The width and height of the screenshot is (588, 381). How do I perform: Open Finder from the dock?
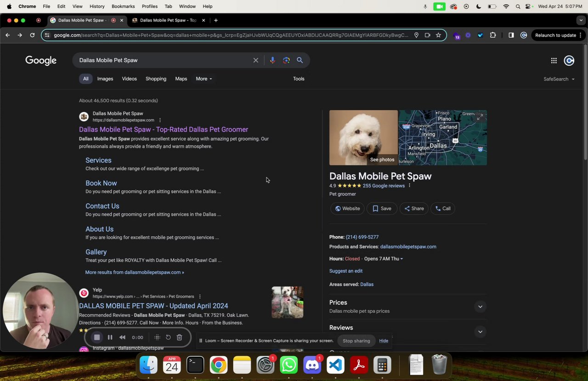tap(148, 365)
